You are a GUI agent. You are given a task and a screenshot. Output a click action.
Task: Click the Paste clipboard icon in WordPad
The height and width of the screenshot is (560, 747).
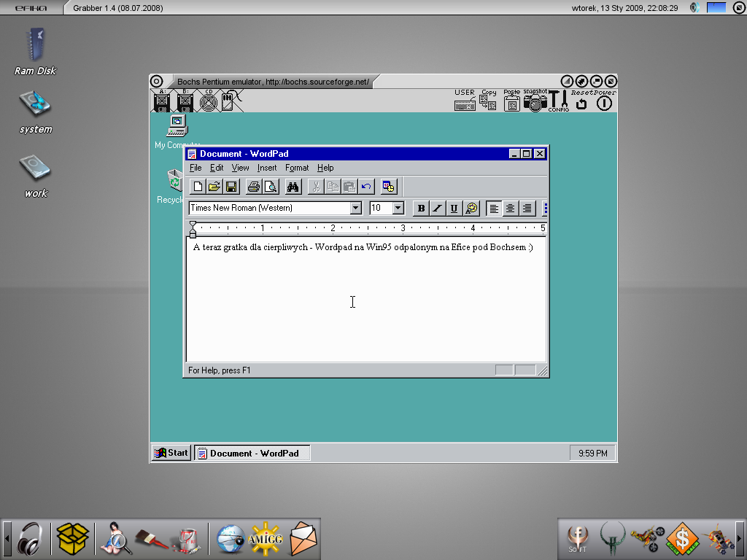tap(349, 187)
